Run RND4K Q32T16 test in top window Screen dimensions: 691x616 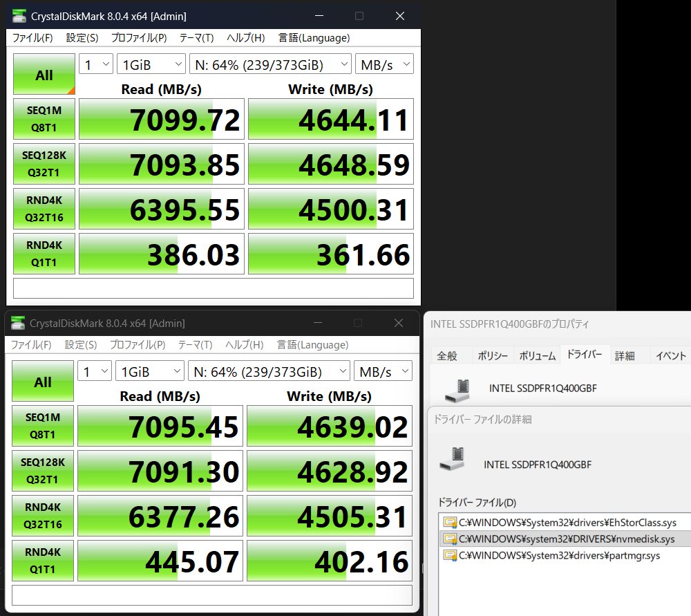point(44,209)
